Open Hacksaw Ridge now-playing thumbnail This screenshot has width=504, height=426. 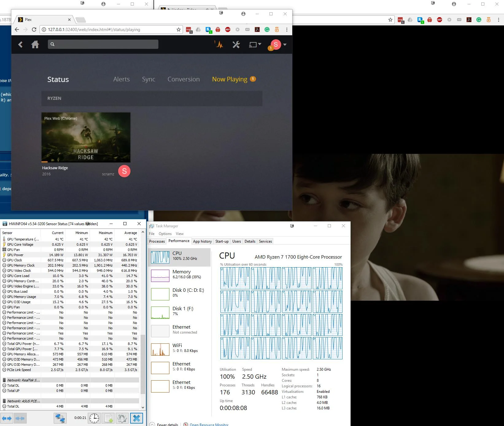click(86, 137)
